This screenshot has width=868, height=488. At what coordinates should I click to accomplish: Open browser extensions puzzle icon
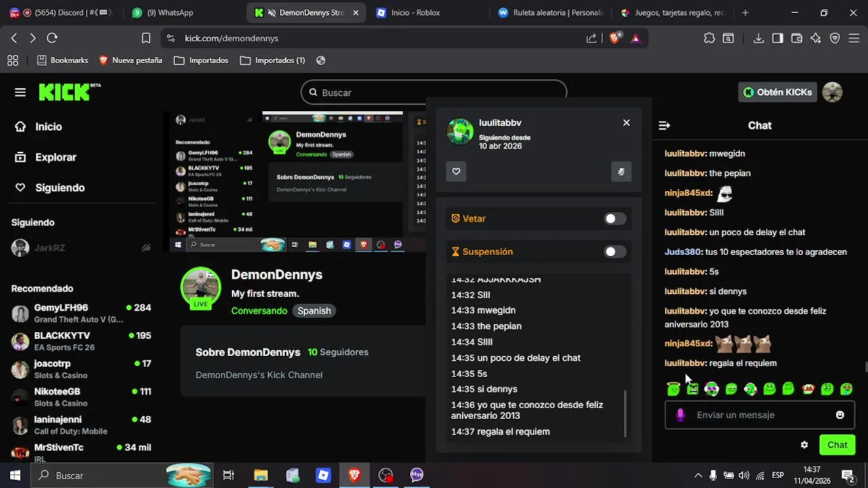point(709,39)
